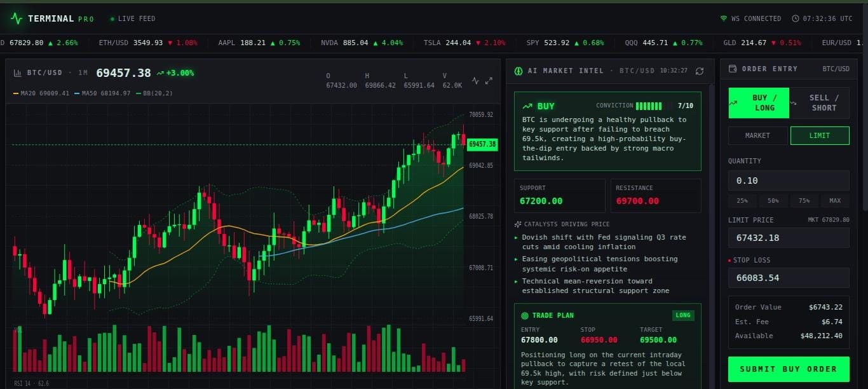This screenshot has width=868, height=389.
Task: Click the Quantity input field
Action: (x=789, y=181)
